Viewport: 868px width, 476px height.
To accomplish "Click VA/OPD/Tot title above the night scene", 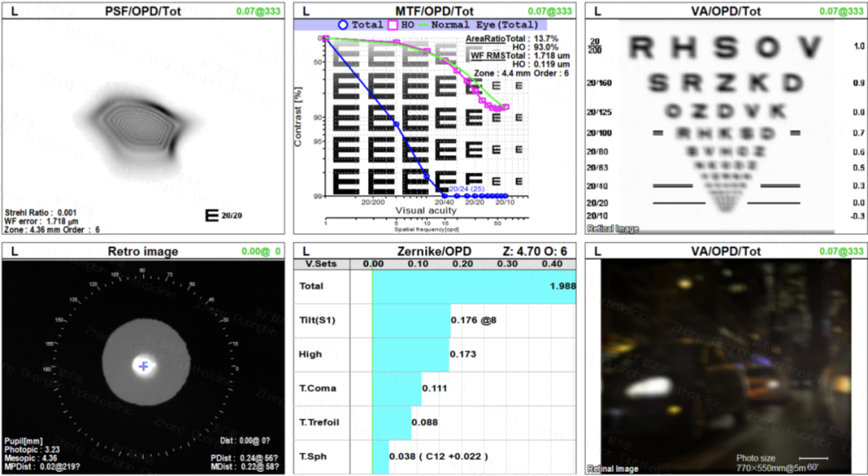I will click(726, 252).
